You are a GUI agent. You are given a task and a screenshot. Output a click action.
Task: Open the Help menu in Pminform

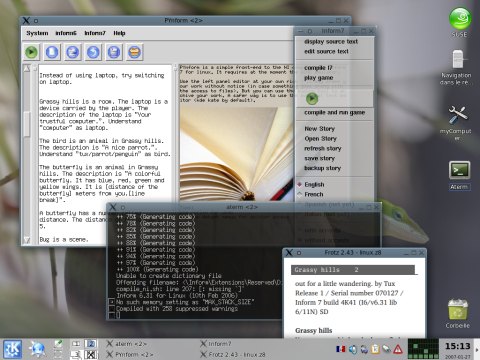click(x=119, y=33)
